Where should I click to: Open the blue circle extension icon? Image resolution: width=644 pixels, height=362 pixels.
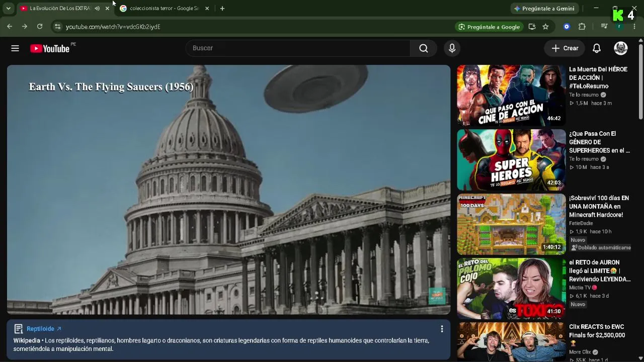click(x=567, y=27)
